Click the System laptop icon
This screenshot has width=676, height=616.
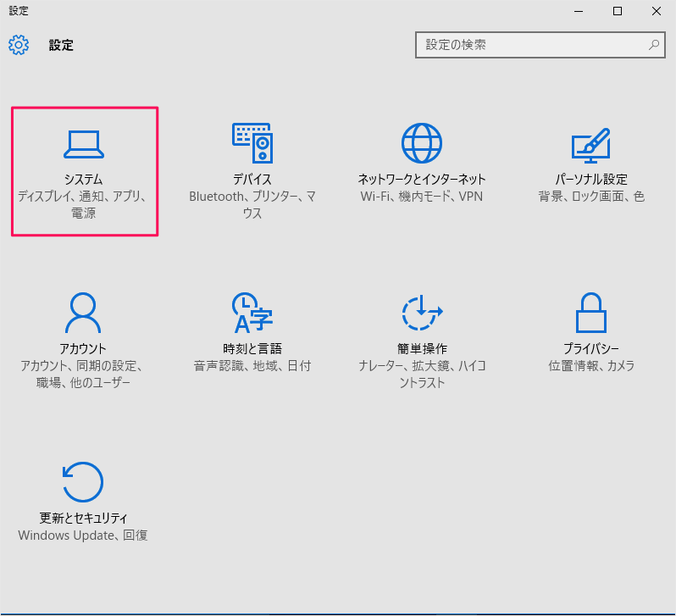84,145
